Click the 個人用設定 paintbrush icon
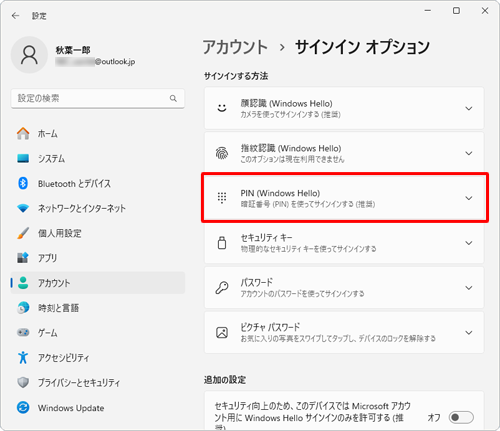The width and height of the screenshot is (500, 431). pyautogui.click(x=23, y=233)
